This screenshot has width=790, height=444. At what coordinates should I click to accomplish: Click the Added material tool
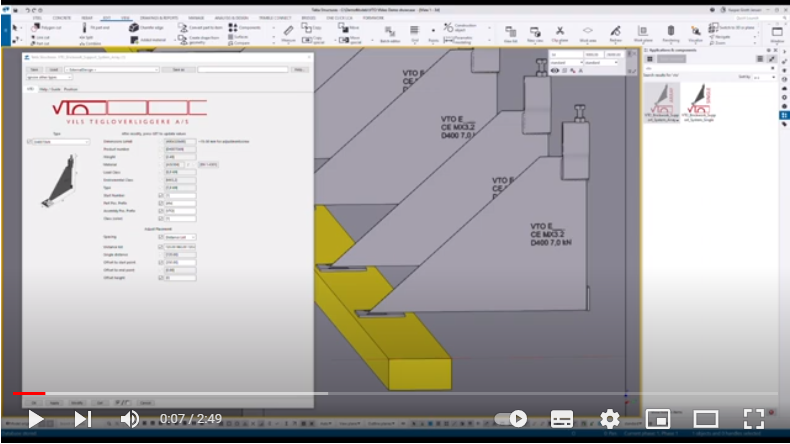[148, 40]
